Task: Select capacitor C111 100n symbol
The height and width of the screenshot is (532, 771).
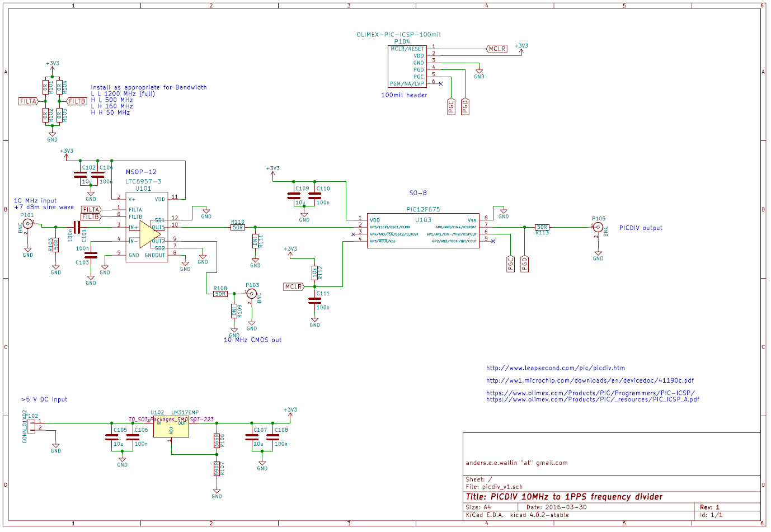Action: 315,300
